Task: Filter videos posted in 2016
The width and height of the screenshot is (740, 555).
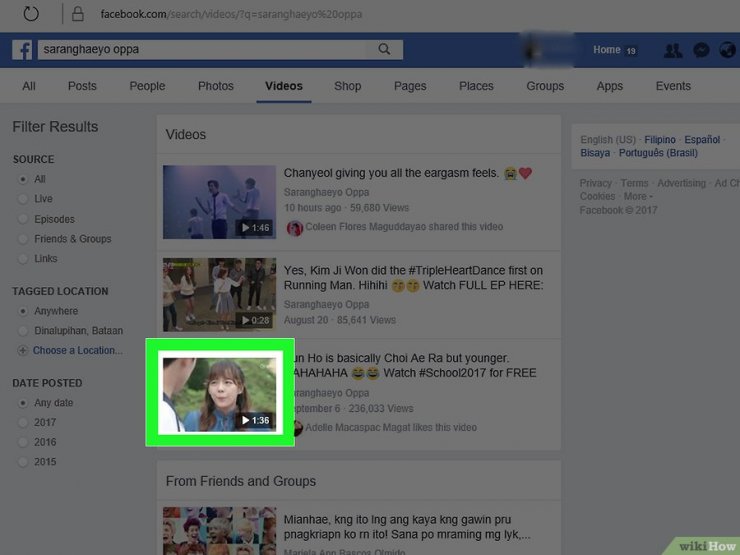Action: 23,442
